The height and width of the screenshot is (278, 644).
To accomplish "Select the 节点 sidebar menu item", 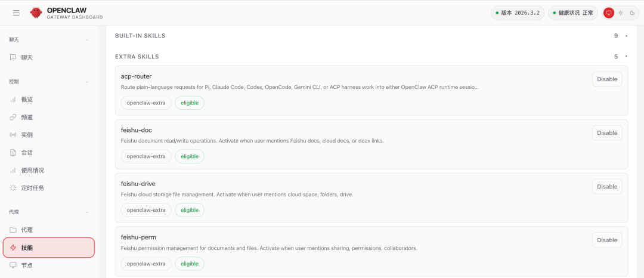I will point(27,265).
